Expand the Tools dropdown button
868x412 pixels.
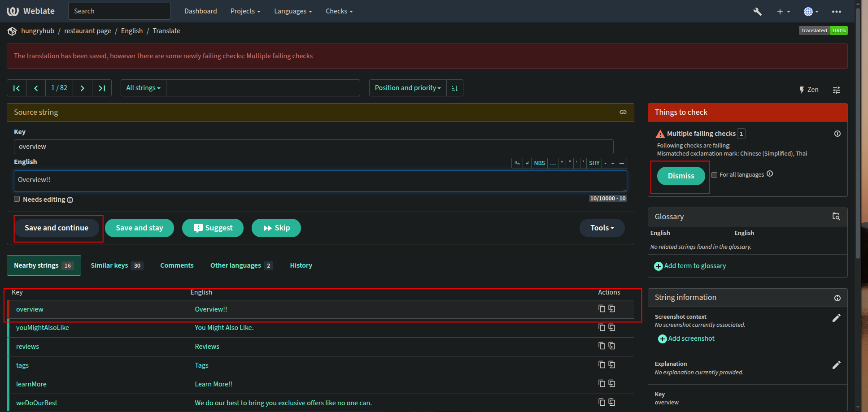click(602, 228)
